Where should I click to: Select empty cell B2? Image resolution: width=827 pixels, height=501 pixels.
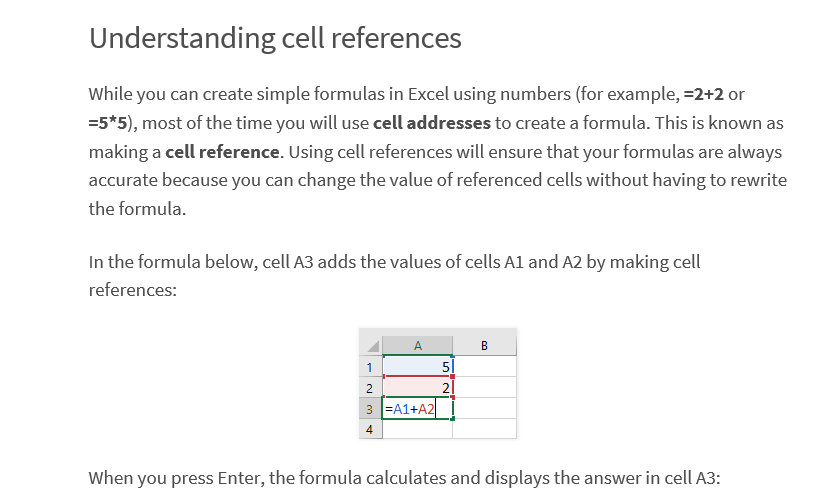484,388
